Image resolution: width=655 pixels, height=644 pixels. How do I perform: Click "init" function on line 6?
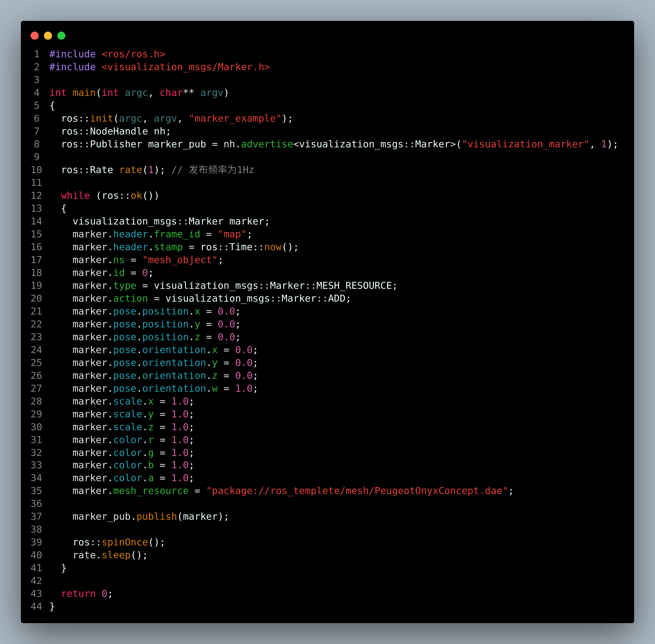pos(102,118)
